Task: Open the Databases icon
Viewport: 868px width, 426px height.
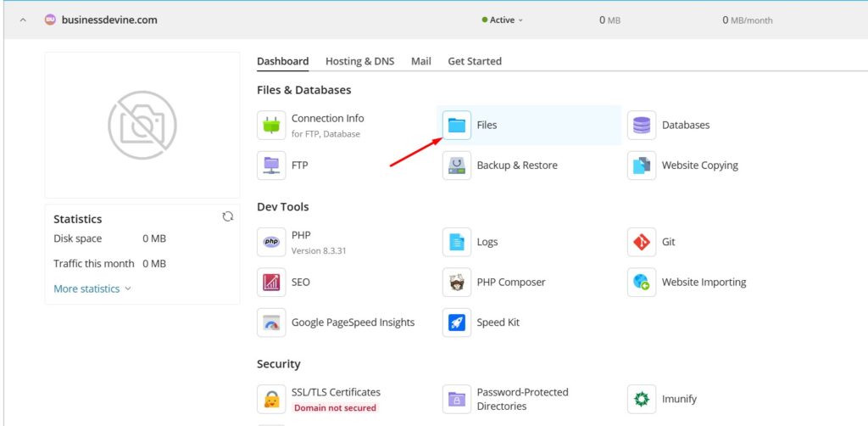Action: point(642,126)
